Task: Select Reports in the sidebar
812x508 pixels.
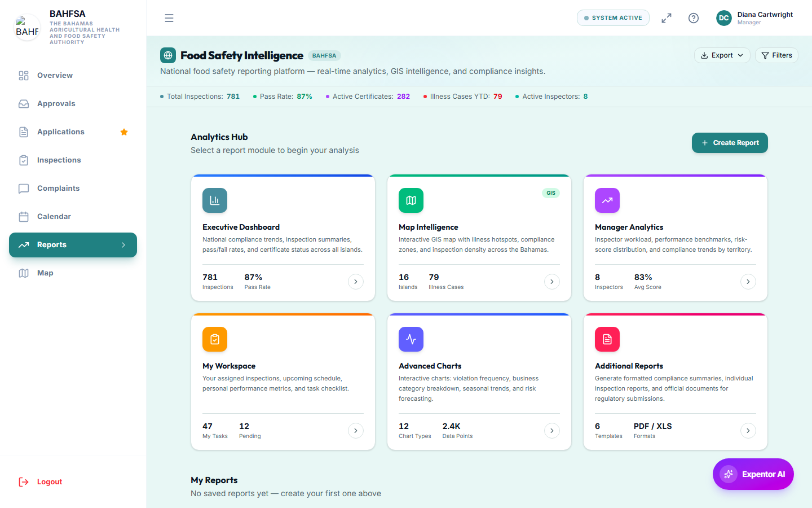Action: coord(73,245)
